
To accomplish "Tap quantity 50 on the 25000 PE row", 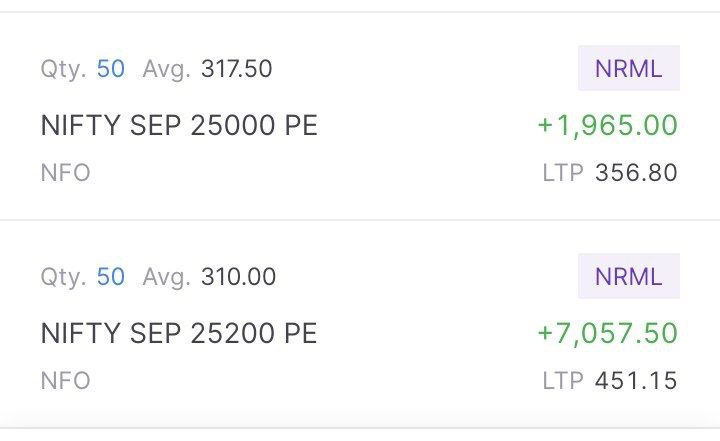I will 111,69.
